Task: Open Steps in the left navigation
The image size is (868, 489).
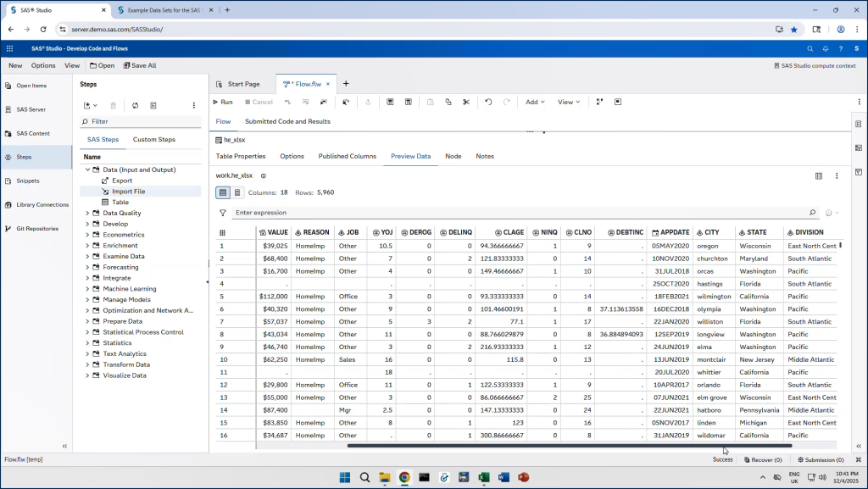Action: pos(36,157)
